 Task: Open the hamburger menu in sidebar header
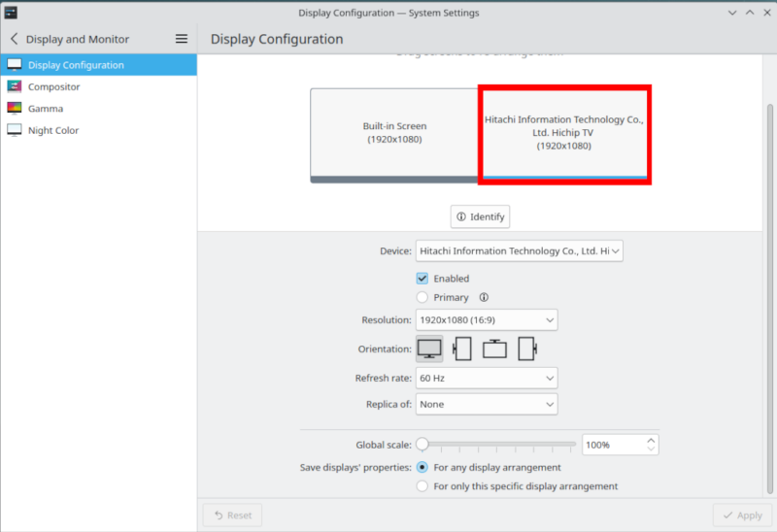tap(182, 39)
